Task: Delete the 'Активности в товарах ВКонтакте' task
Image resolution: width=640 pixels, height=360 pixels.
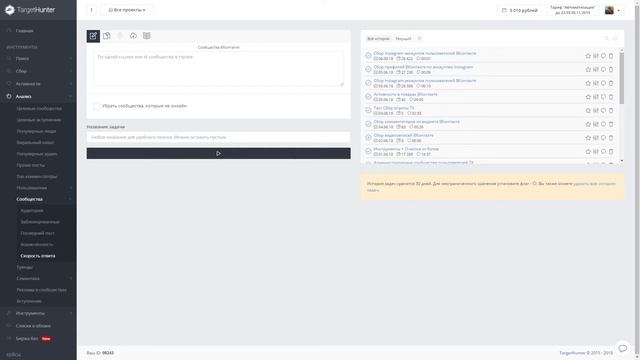Action: (611, 97)
